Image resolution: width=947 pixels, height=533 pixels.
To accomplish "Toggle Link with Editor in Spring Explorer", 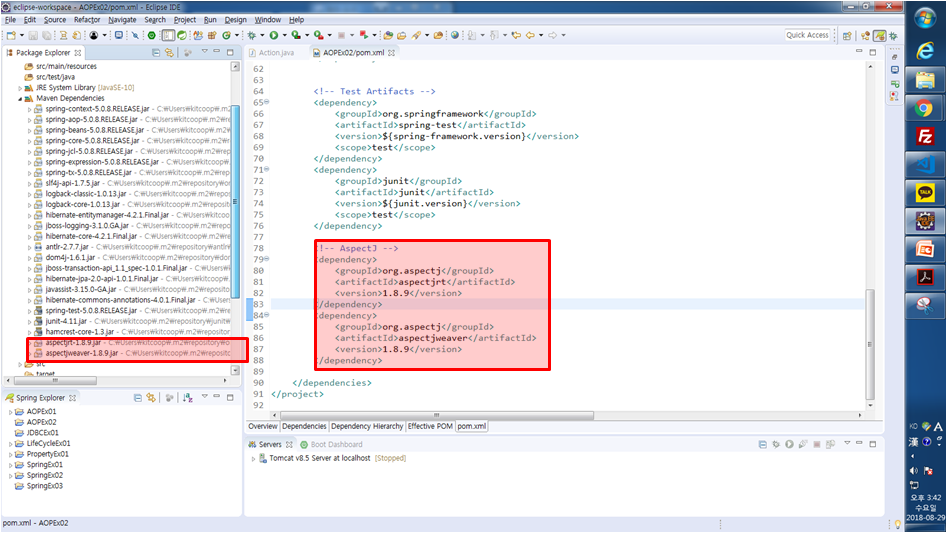I will 151,398.
